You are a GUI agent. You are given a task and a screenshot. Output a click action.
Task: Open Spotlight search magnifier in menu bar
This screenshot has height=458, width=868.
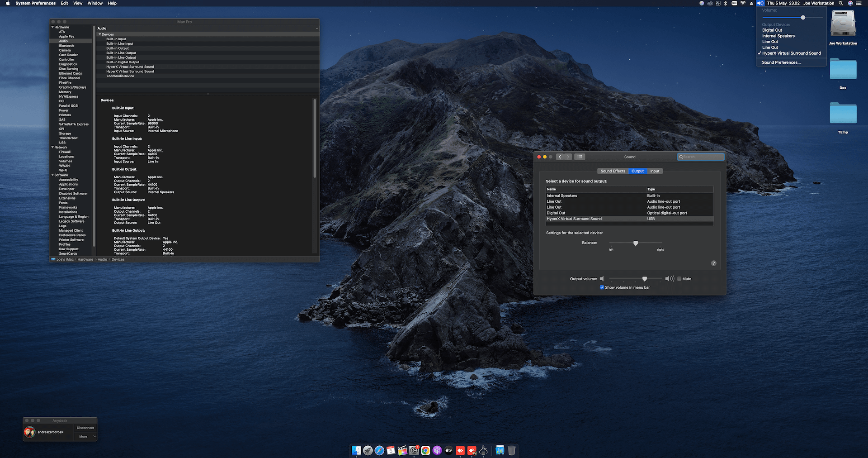(x=841, y=3)
